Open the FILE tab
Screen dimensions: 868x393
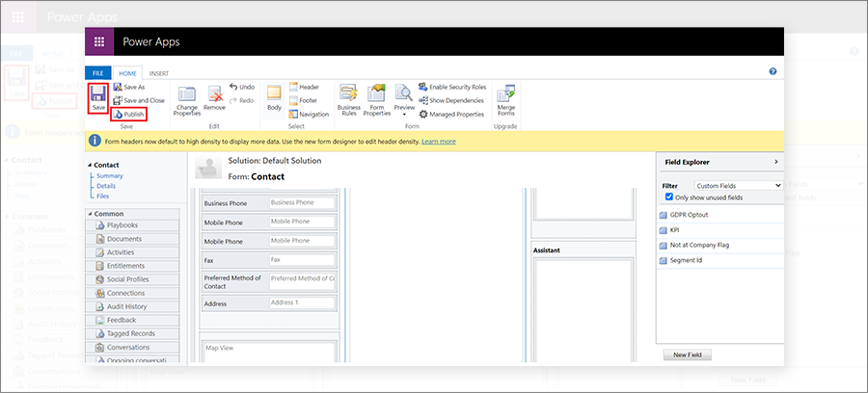(x=98, y=73)
